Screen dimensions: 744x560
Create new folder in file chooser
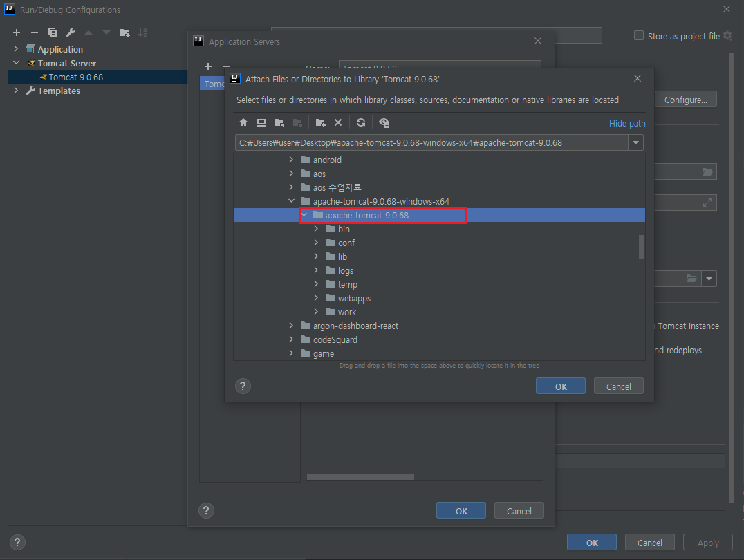coord(321,122)
